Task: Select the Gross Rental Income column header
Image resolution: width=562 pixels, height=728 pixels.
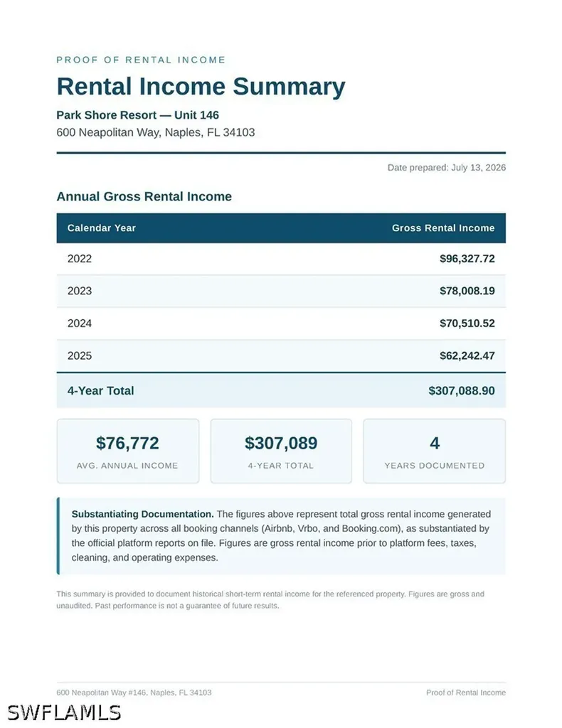Action: [443, 228]
